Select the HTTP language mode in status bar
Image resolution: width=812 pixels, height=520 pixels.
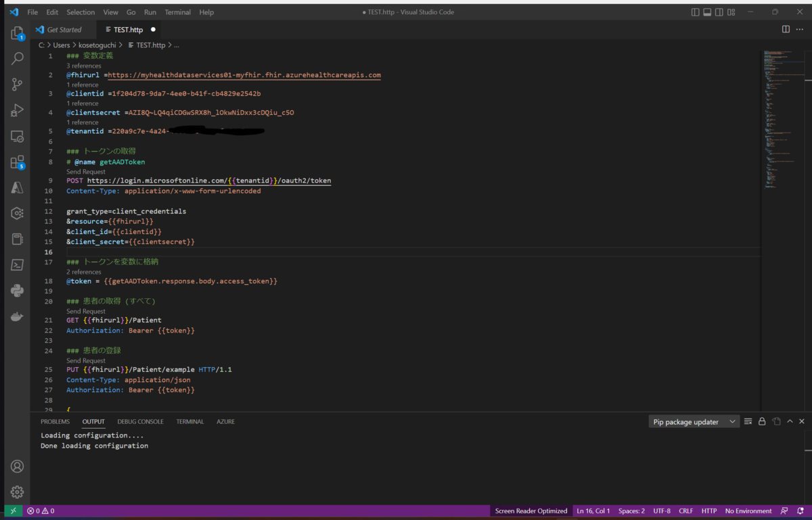pos(708,511)
